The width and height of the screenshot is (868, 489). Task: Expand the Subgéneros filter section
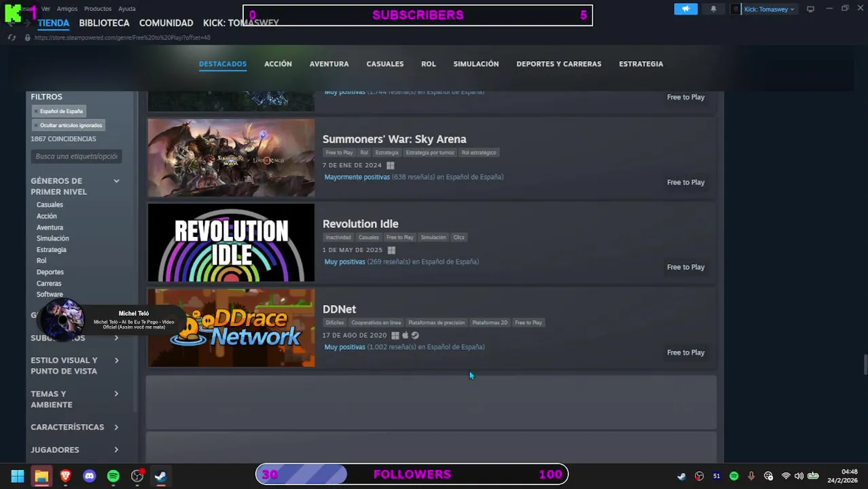click(75, 338)
